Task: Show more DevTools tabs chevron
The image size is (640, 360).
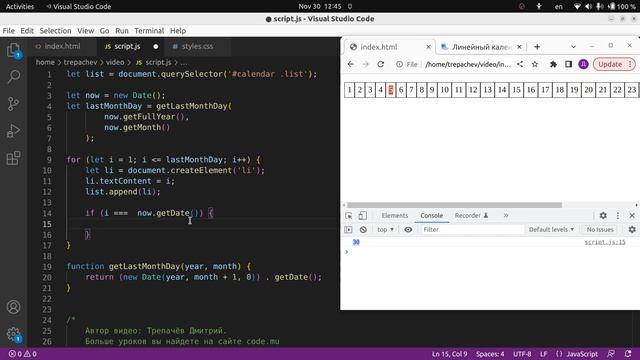Action: (506, 216)
